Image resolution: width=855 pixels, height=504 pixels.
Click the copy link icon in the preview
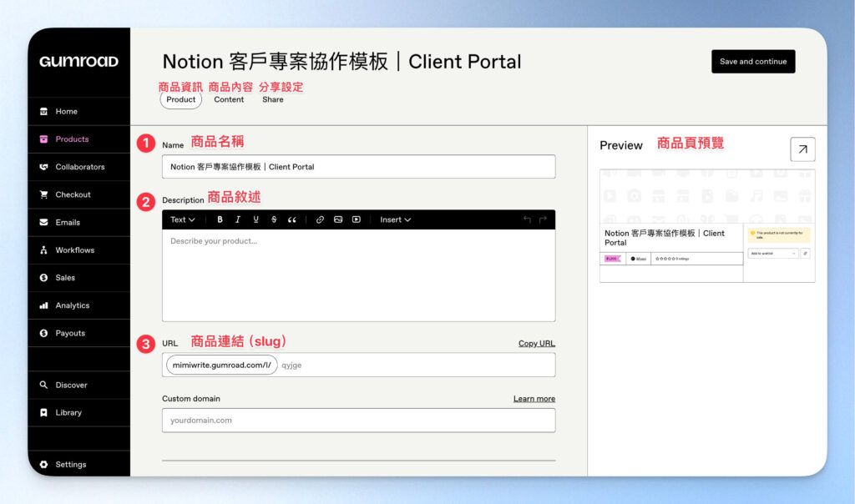[806, 254]
